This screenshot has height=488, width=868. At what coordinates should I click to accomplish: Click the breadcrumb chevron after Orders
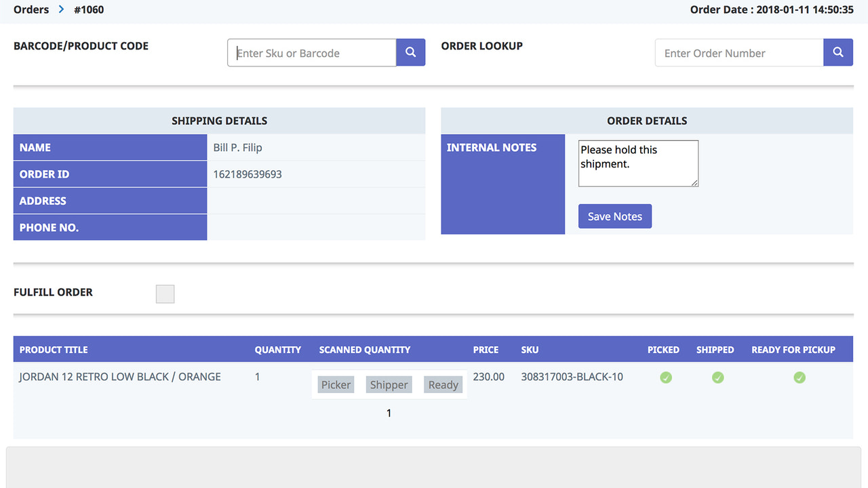[x=60, y=9]
